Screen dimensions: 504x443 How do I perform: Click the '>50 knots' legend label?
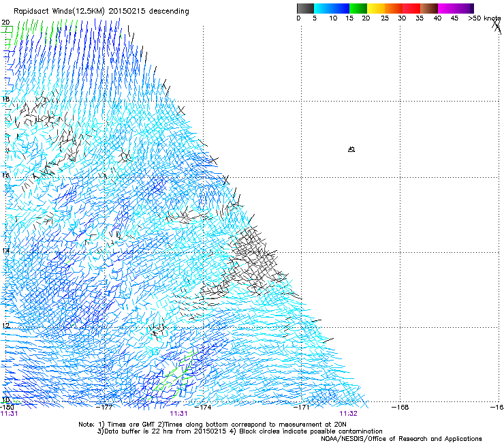[x=484, y=18]
